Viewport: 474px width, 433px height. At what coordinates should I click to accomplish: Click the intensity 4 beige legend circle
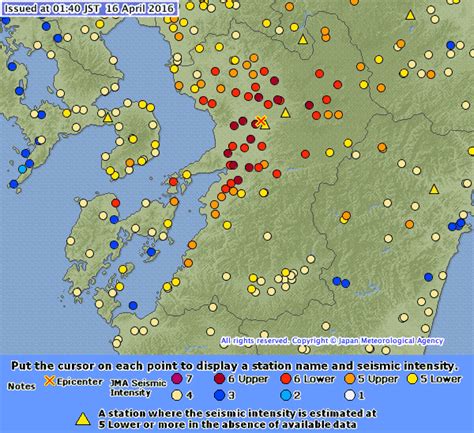click(x=177, y=395)
